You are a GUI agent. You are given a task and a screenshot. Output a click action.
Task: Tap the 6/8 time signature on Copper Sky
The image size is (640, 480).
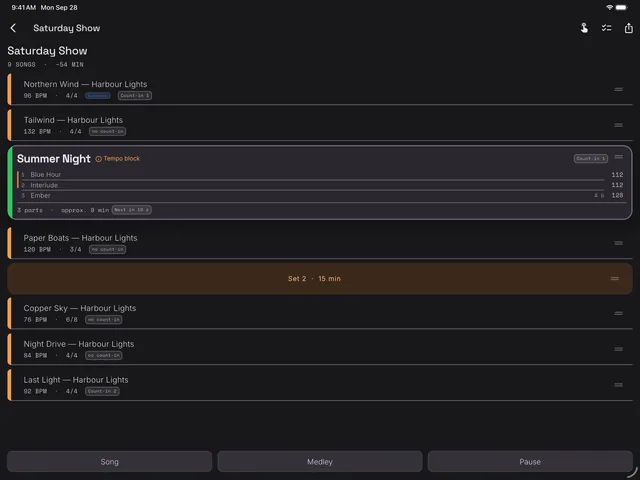(71, 320)
